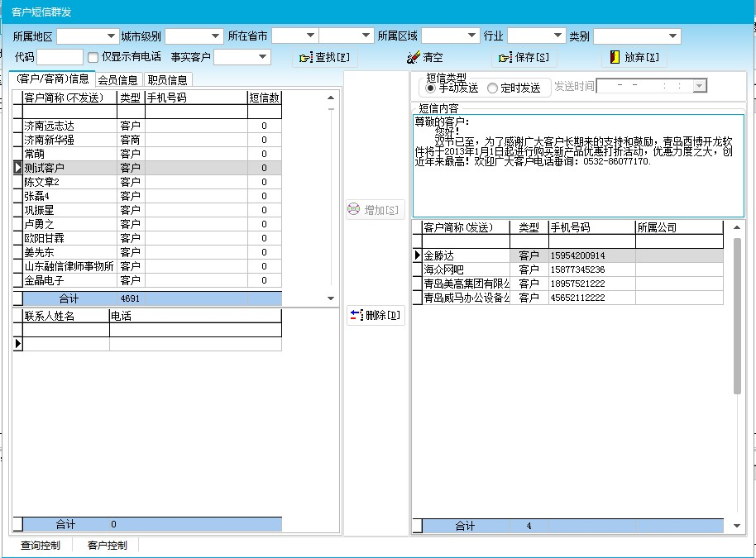Switch to the (客户/客商)信息 tab

tap(53, 79)
